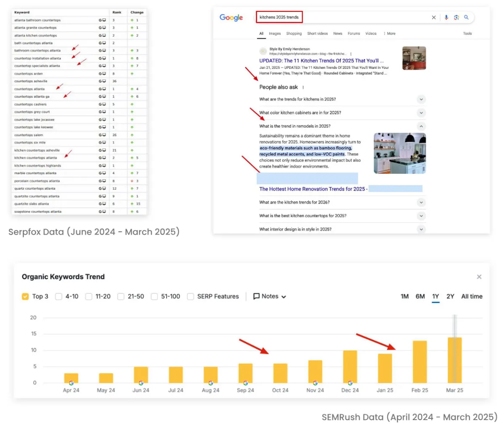Select the 1Y chart range
Image resolution: width=504 pixels, height=431 pixels.
tap(436, 296)
